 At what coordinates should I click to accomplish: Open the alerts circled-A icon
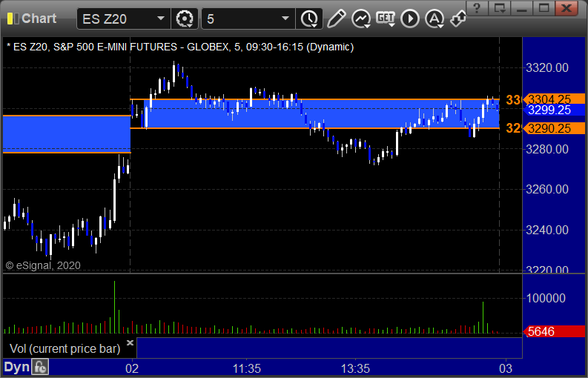tap(435, 19)
